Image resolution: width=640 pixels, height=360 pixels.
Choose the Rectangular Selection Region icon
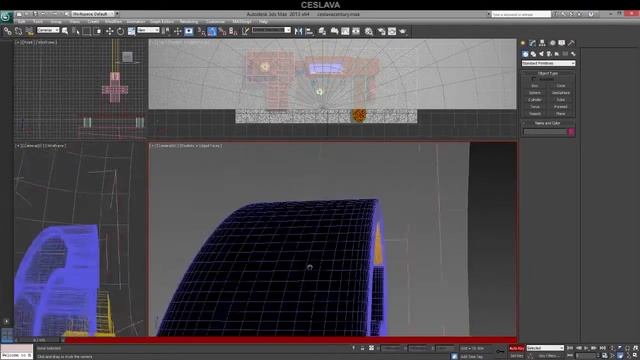(x=87, y=31)
